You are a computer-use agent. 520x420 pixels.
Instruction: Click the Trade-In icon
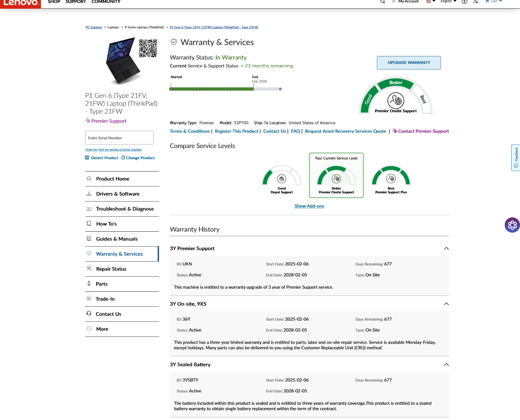click(89, 299)
